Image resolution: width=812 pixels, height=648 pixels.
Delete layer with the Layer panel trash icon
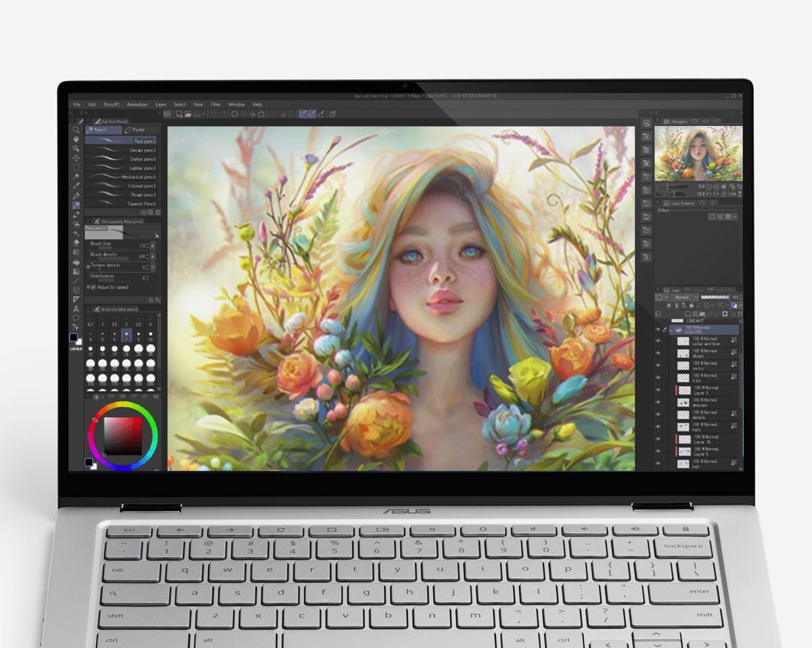point(740,314)
